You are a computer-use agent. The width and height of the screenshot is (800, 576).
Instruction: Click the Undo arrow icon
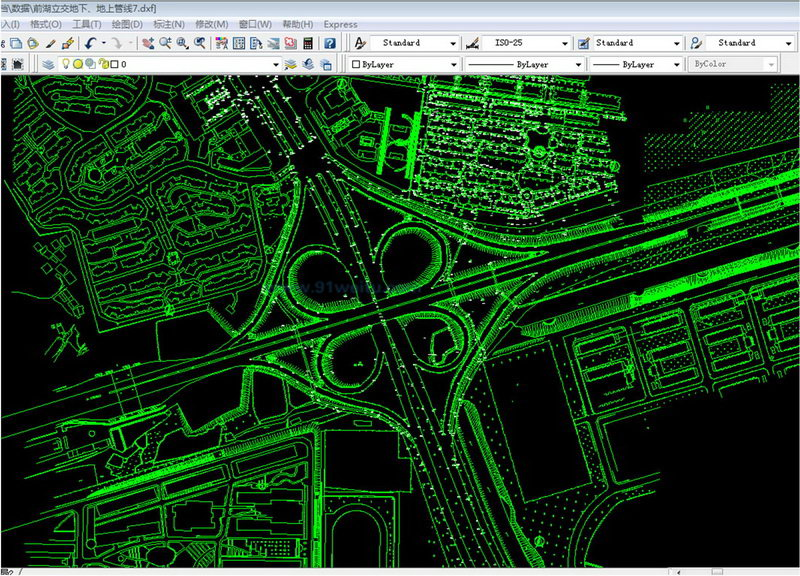click(91, 44)
